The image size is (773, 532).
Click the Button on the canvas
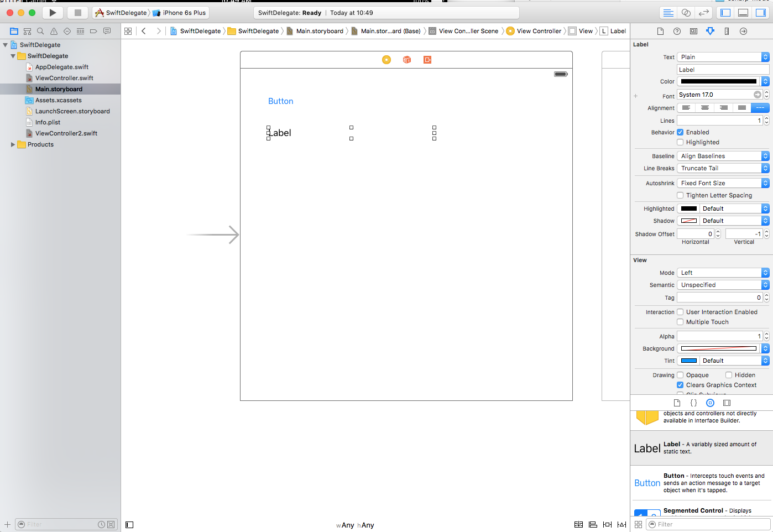pyautogui.click(x=280, y=101)
